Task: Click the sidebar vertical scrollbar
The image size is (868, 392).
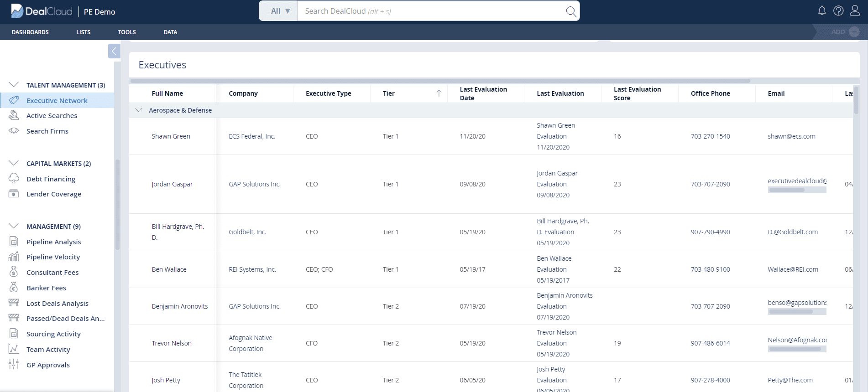Action: [117, 204]
